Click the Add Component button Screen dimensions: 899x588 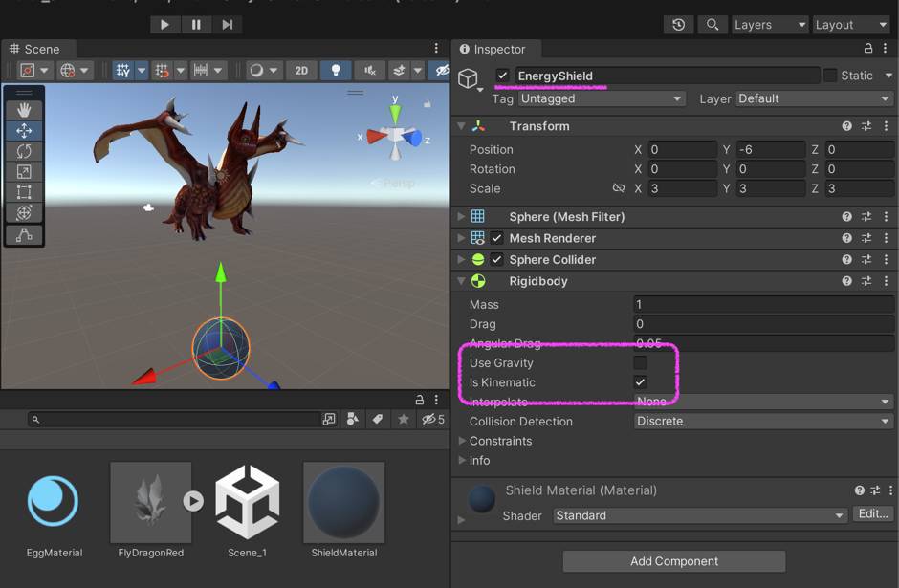[674, 561]
